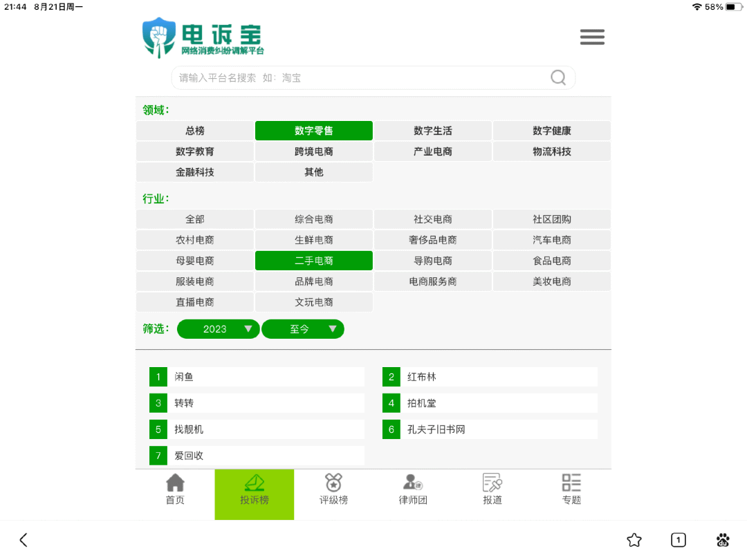This screenshot has height=560, width=747.
Task: Open the 2023 year dropdown
Action: [x=218, y=329]
